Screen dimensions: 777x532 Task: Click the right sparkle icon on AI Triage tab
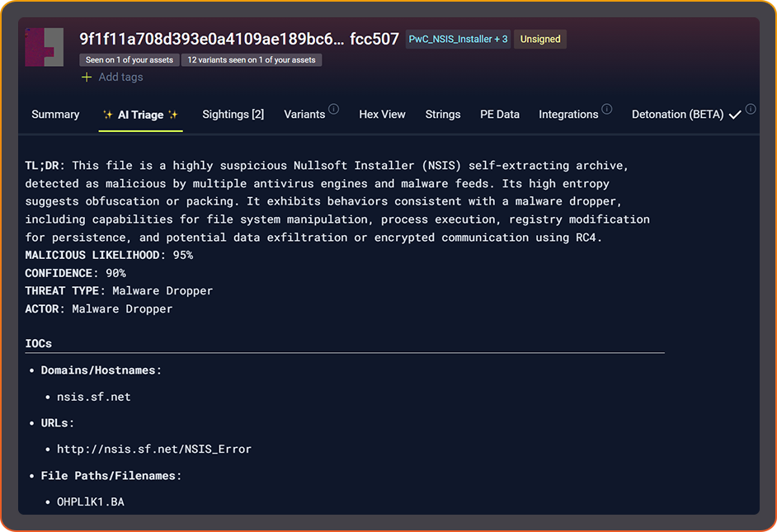[x=172, y=114]
